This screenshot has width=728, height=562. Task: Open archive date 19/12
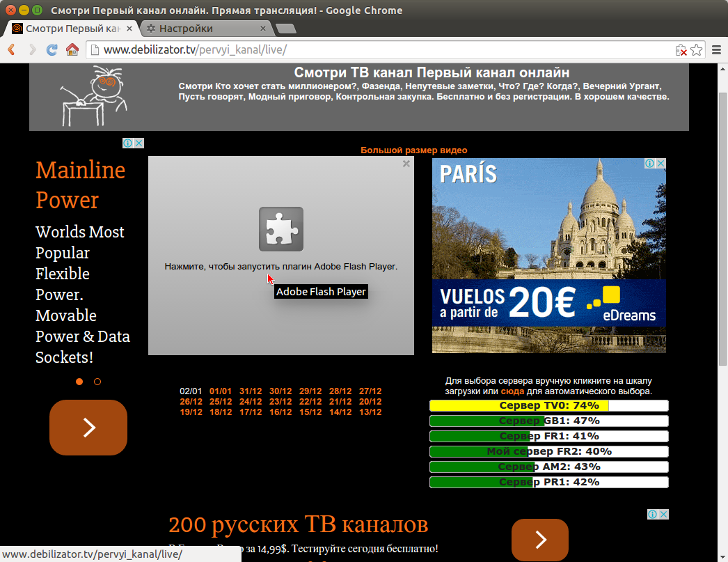191,412
